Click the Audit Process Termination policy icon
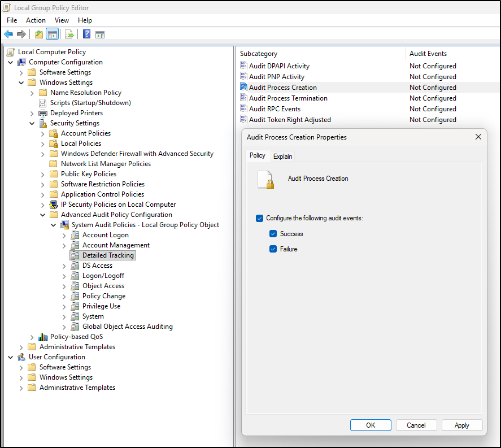This screenshot has width=501, height=448. [243, 98]
